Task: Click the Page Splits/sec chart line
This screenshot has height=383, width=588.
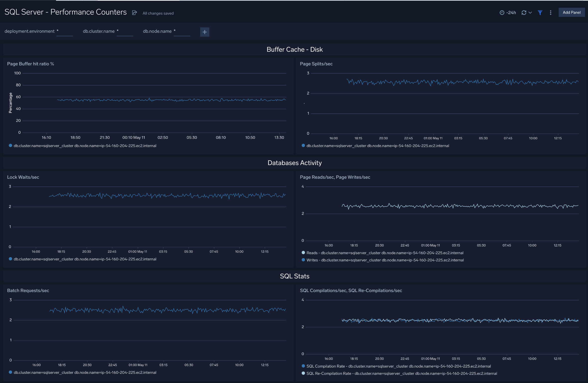Action: [463, 82]
